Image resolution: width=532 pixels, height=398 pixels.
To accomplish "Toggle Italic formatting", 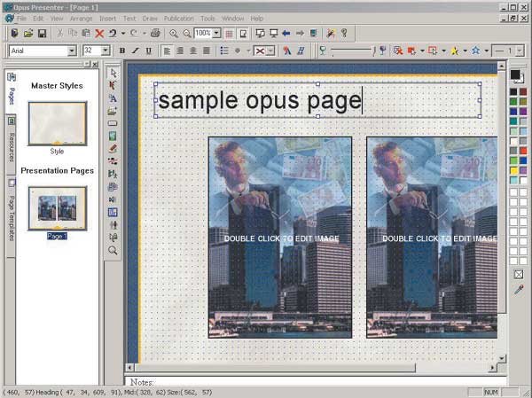I will click(x=136, y=51).
